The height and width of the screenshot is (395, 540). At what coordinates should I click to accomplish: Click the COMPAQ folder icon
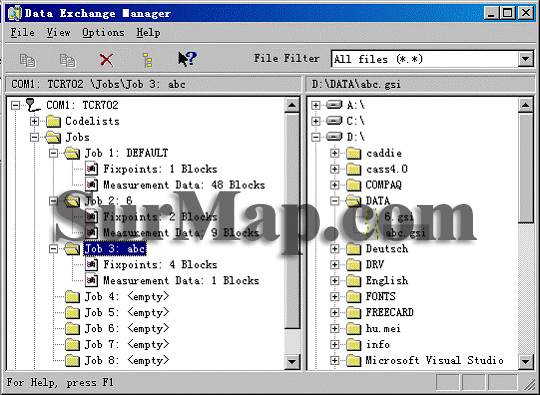click(353, 185)
